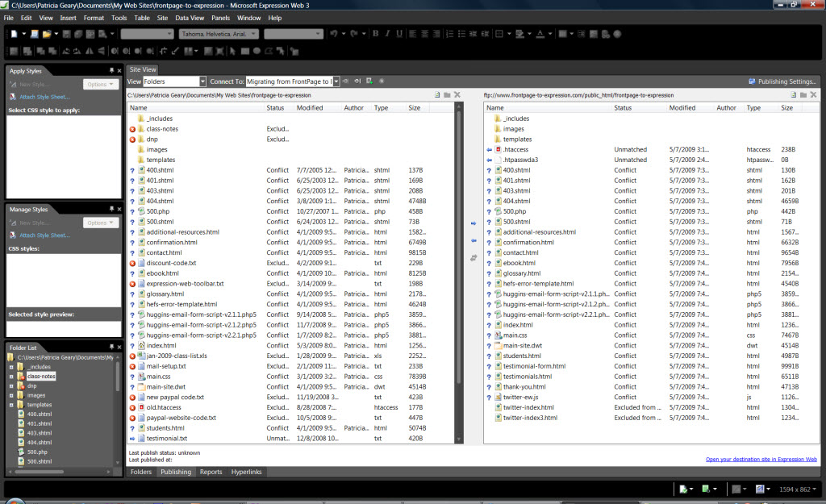Click delete X icon in local site pane
826x504 pixels.
[457, 95]
